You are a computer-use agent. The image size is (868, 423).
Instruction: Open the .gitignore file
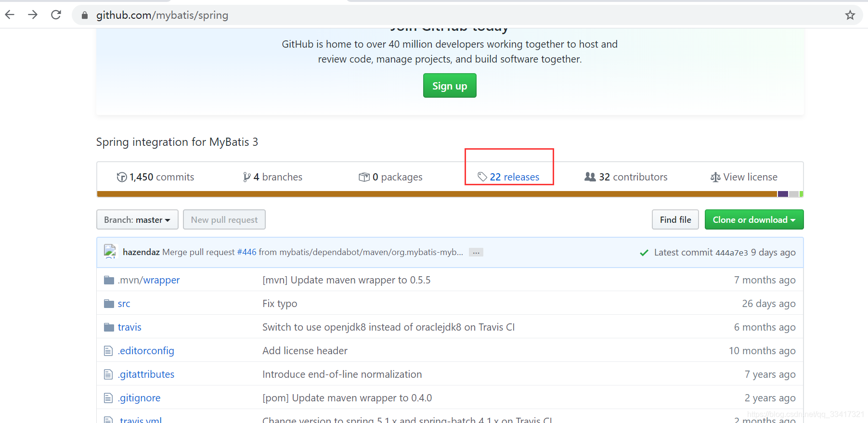coord(139,398)
